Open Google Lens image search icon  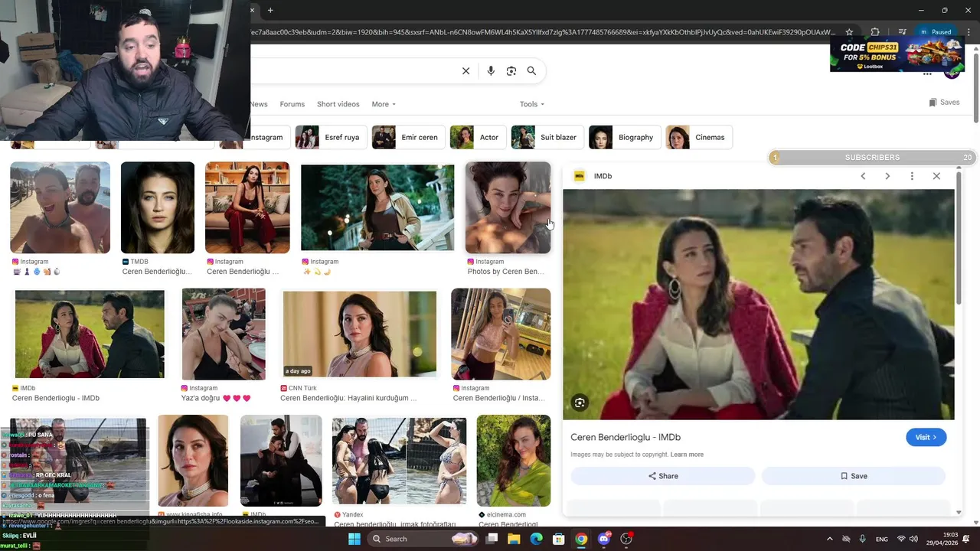tap(511, 71)
